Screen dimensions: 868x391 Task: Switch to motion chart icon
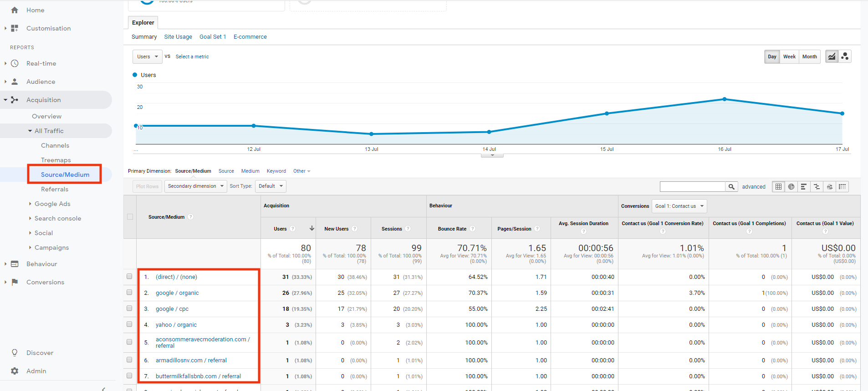coord(845,57)
